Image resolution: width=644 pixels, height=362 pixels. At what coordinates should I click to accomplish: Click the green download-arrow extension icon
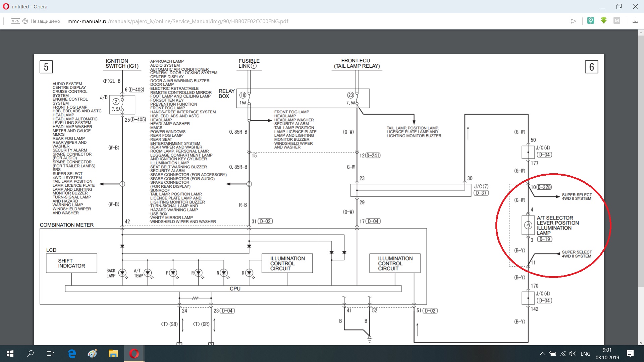604,21
